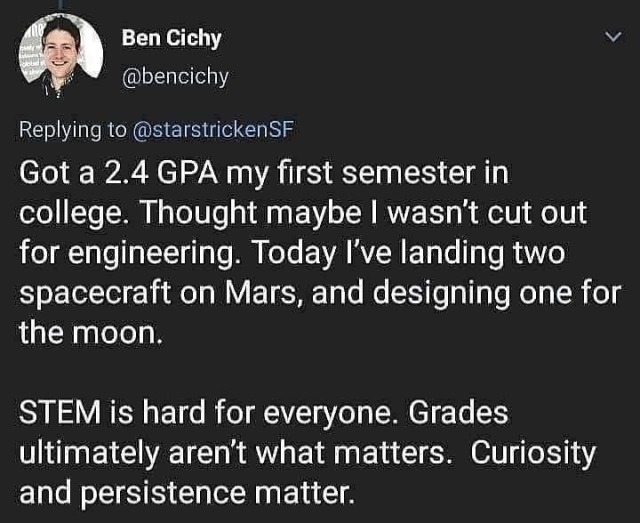Open Ben Cichy's profile picture
Screen dimensions: 640x523
pyautogui.click(x=62, y=56)
